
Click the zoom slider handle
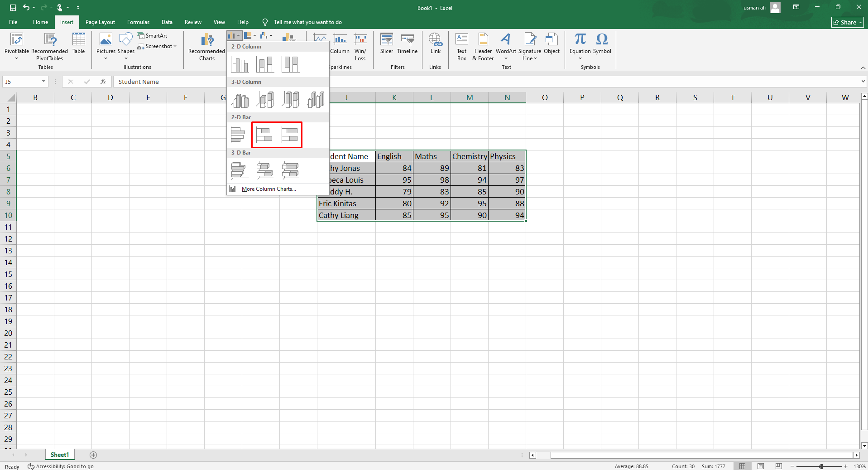[821, 466]
